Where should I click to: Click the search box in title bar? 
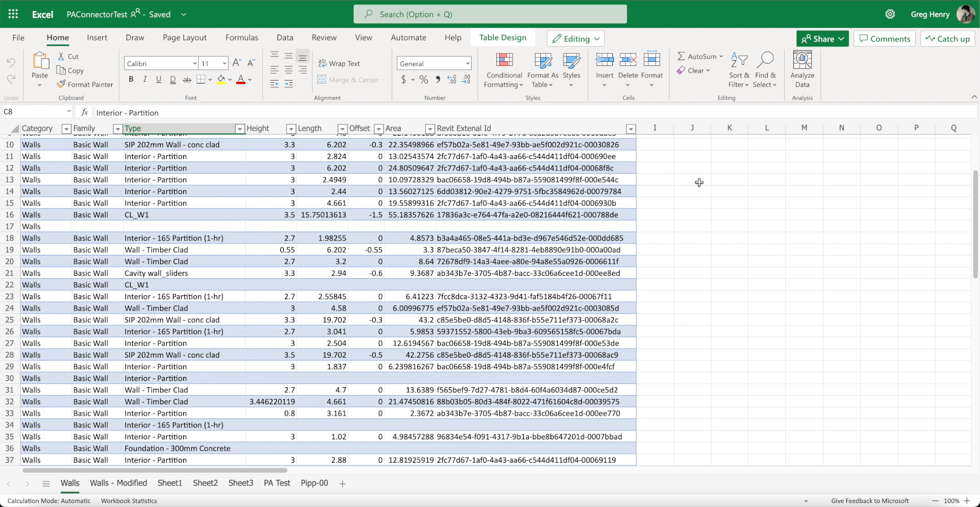pyautogui.click(x=490, y=14)
